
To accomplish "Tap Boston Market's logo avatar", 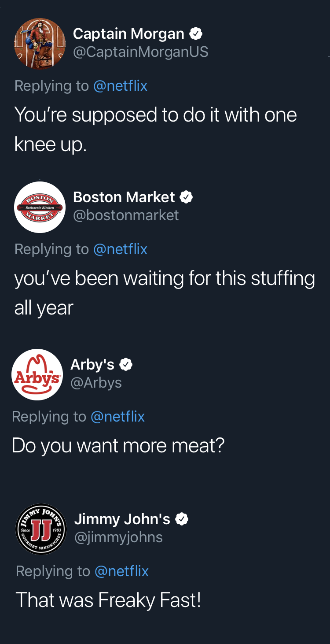I will click(40, 207).
